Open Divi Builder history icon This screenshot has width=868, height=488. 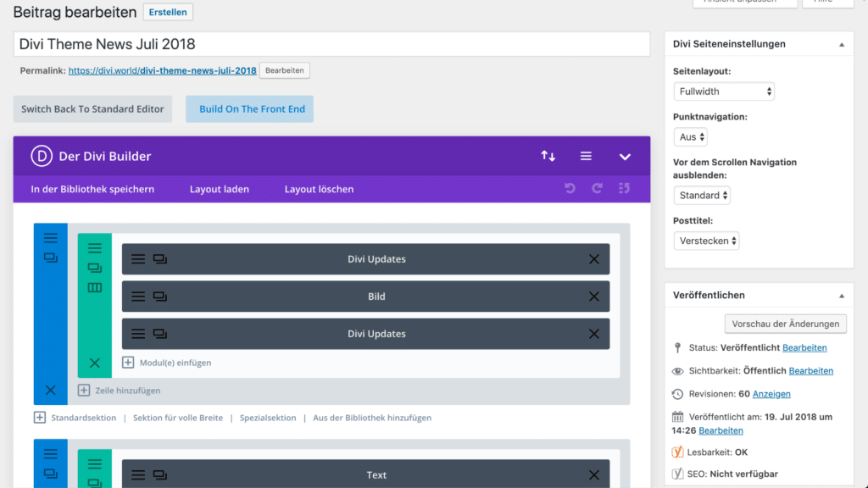click(x=624, y=188)
